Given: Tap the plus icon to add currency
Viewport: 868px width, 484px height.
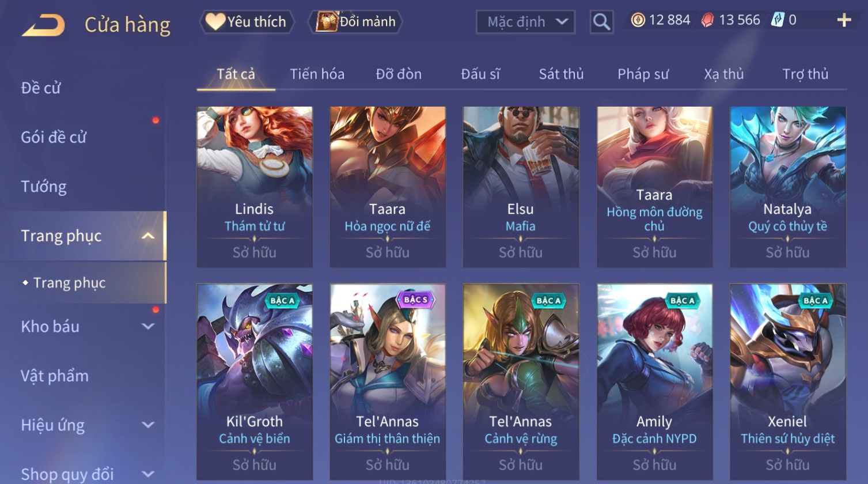Looking at the screenshot, I should pos(844,20).
